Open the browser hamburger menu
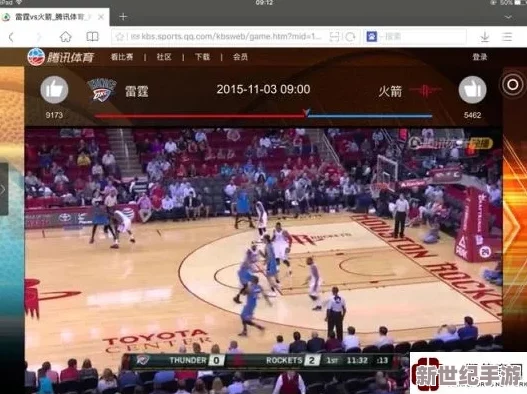 [x=506, y=37]
